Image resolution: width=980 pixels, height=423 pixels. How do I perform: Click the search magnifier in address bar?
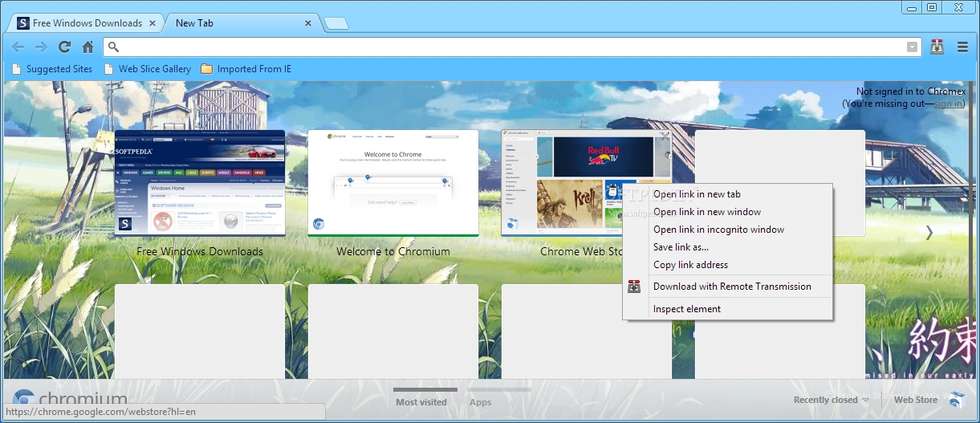[113, 47]
